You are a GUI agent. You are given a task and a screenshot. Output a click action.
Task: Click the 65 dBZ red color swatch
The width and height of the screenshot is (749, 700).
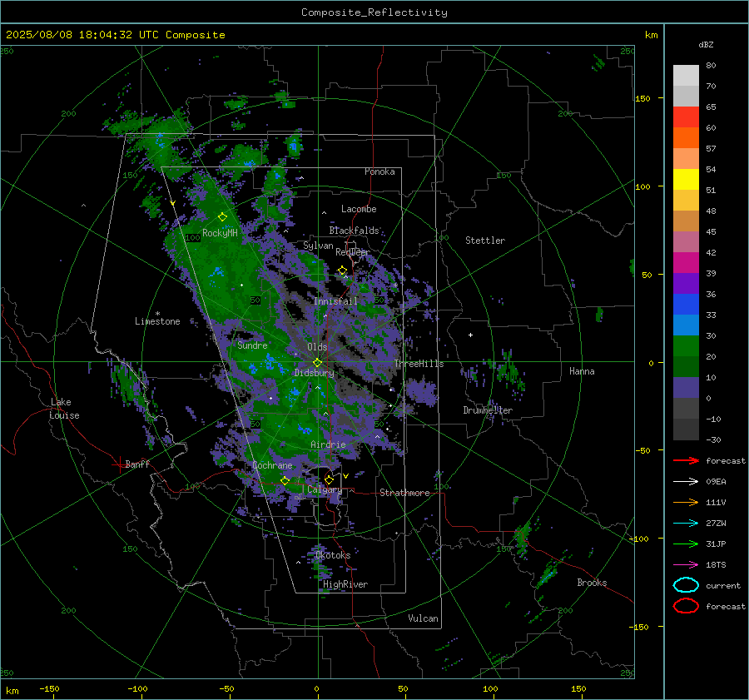point(686,117)
